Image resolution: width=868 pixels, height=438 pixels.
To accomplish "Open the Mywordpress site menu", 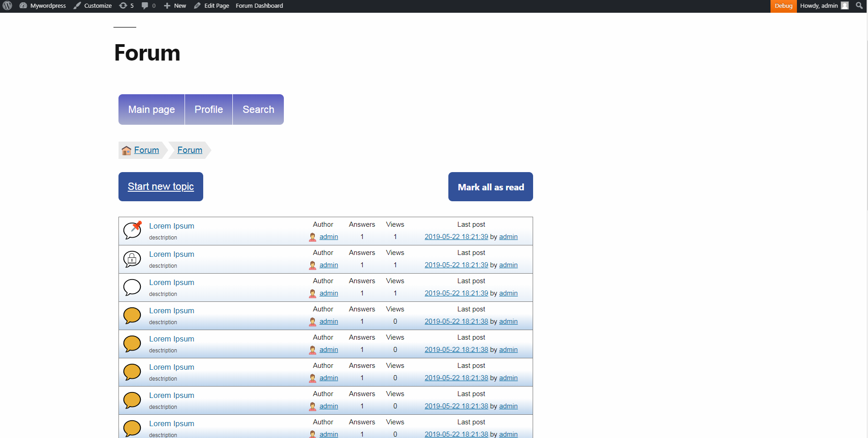I will click(43, 6).
